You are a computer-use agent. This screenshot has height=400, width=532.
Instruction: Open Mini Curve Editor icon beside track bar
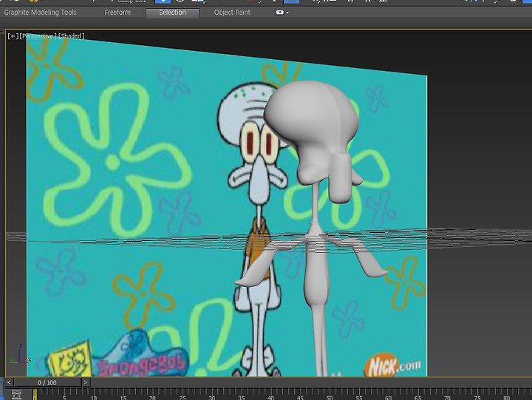point(16,395)
